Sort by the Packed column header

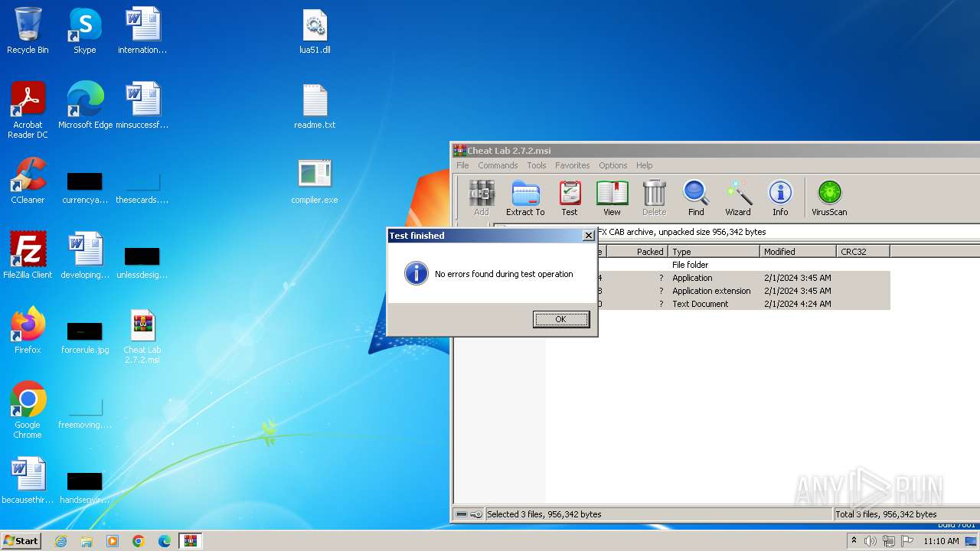pos(636,251)
